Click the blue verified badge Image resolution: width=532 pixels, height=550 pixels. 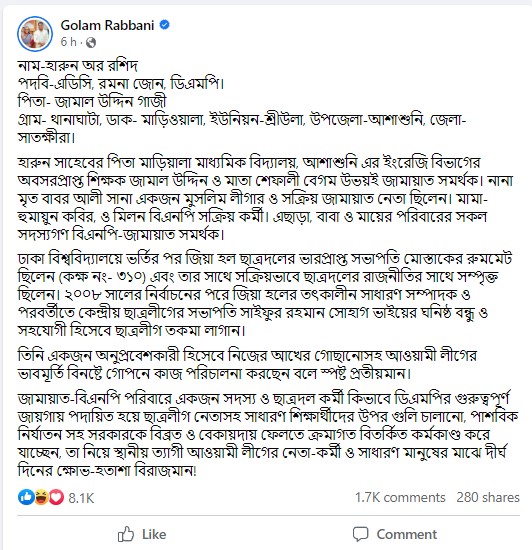[x=164, y=25]
